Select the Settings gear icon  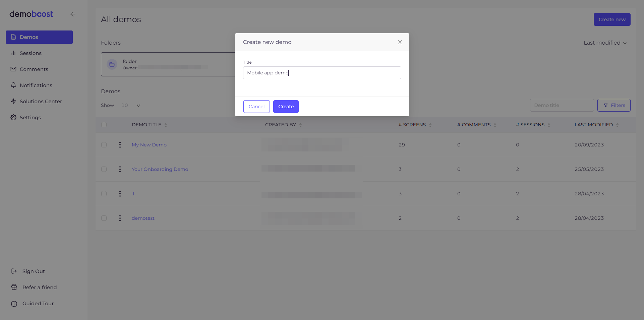(x=13, y=117)
